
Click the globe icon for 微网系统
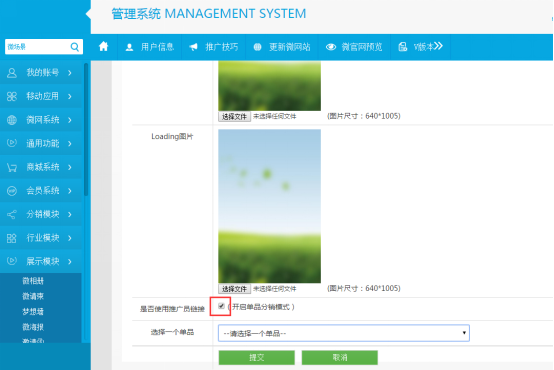pyautogui.click(x=12, y=120)
